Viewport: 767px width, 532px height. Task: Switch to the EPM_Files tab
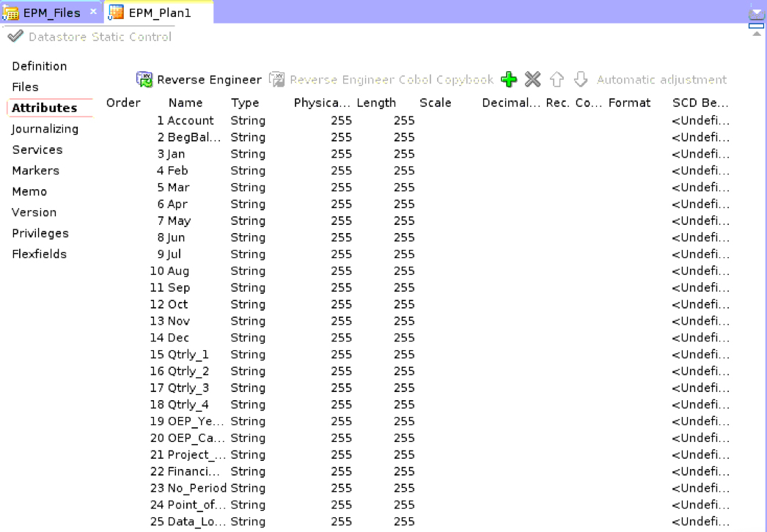pos(52,12)
